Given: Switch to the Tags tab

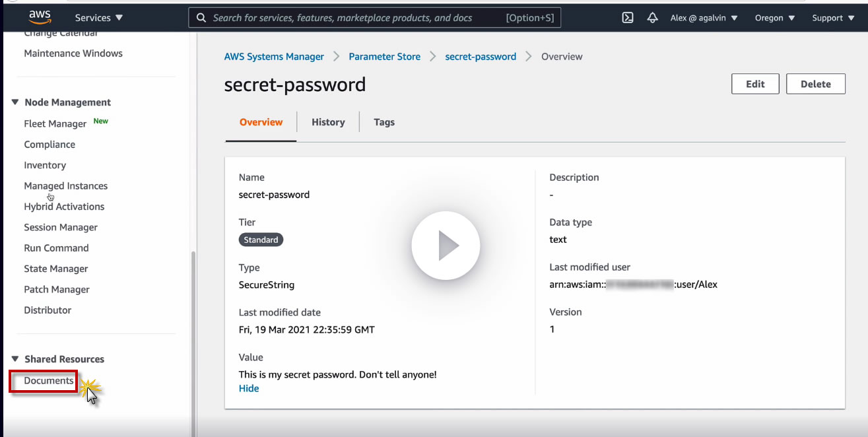Looking at the screenshot, I should tap(384, 122).
